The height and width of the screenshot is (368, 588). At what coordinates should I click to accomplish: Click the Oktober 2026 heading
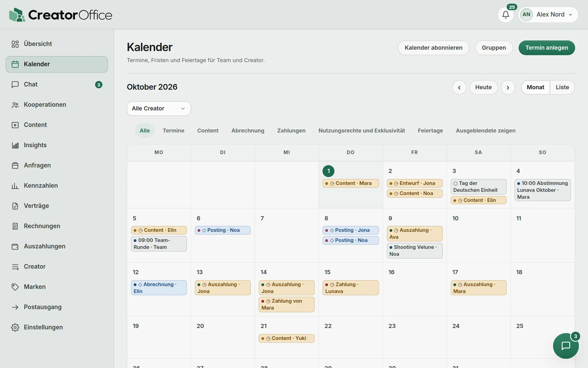tap(152, 87)
